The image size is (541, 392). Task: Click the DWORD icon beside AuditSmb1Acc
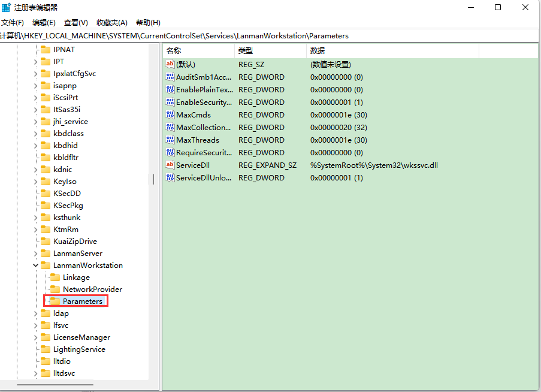pyautogui.click(x=170, y=77)
